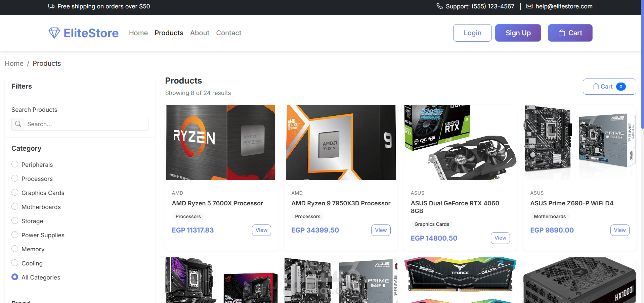644x303 pixels.
Task: Click the EliteStore brand name
Action: [91, 33]
